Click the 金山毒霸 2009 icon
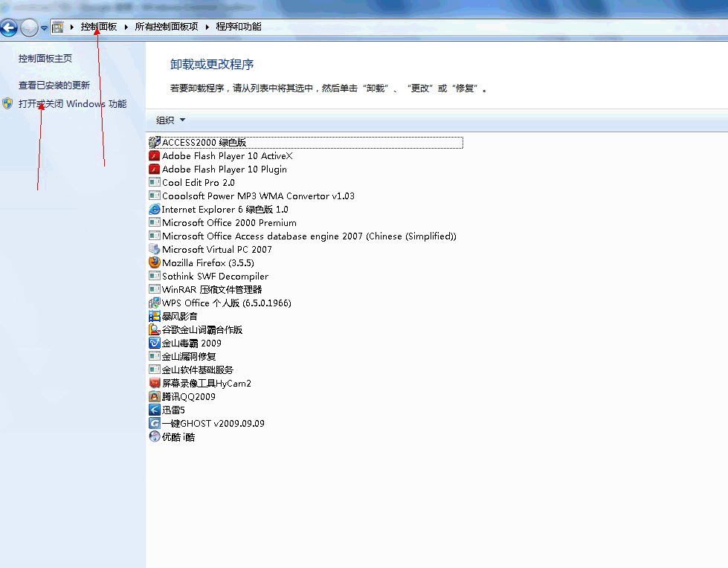728x568 pixels. tap(155, 343)
